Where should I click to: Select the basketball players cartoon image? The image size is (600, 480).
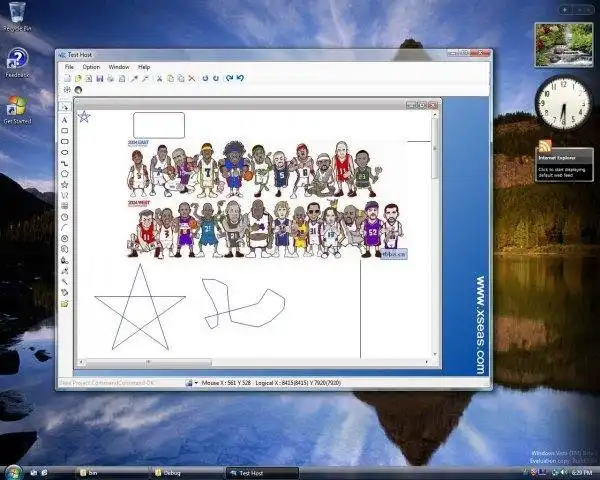coord(267,199)
